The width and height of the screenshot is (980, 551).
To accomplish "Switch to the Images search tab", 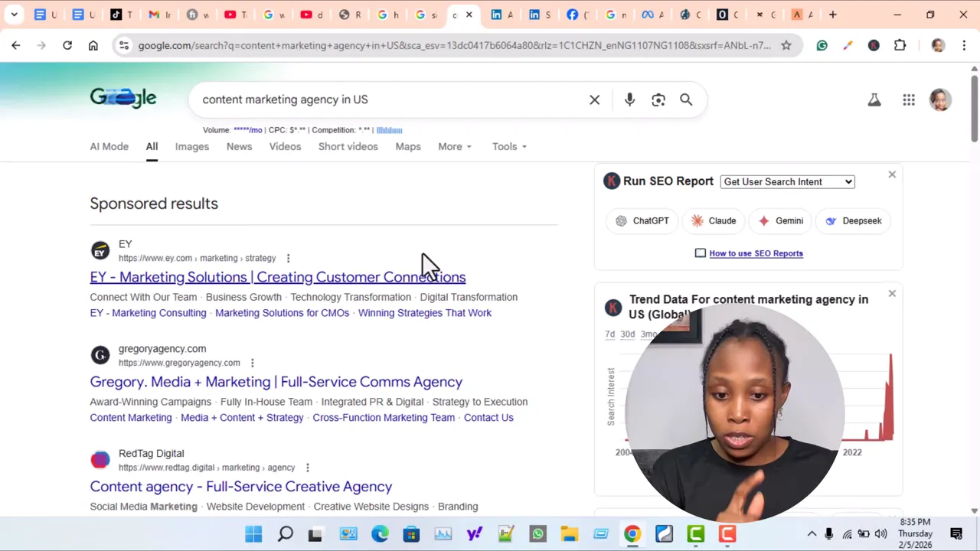I will pyautogui.click(x=191, y=146).
